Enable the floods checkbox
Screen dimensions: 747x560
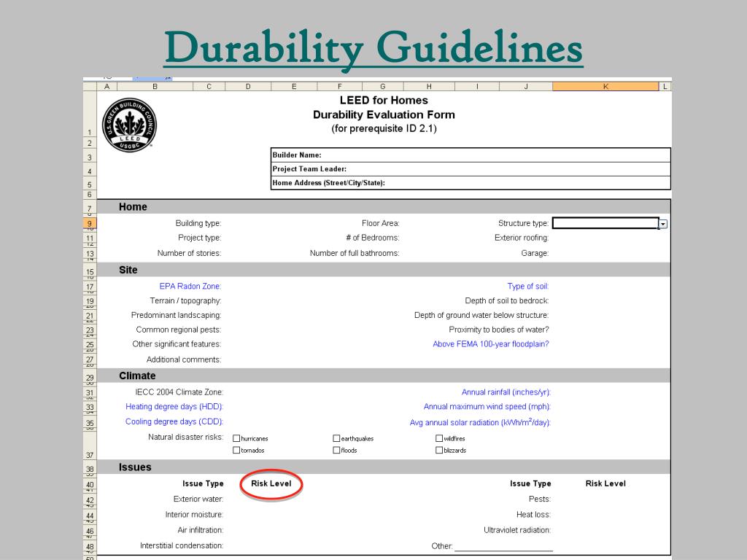tap(336, 450)
